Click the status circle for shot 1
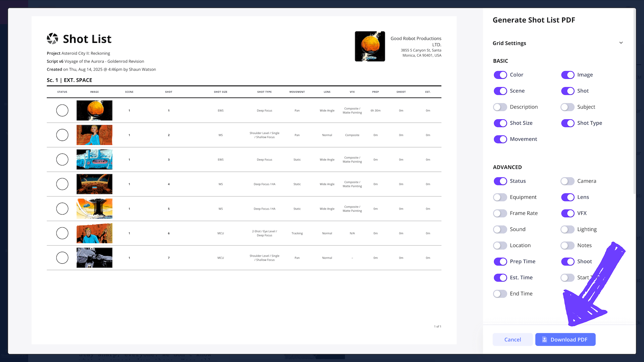The height and width of the screenshot is (362, 644). click(x=62, y=111)
